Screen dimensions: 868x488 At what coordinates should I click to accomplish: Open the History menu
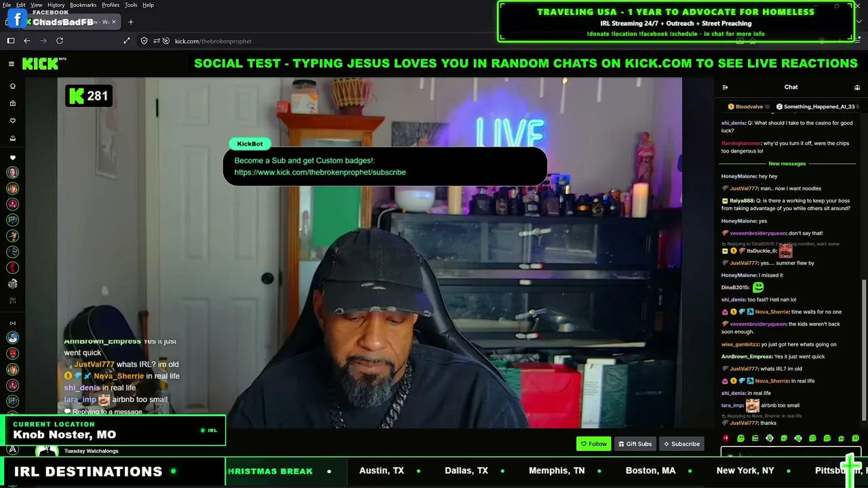pos(56,5)
